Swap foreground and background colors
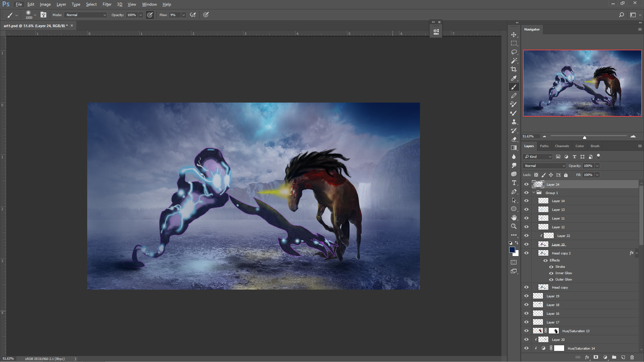644x362 pixels. tap(517, 243)
